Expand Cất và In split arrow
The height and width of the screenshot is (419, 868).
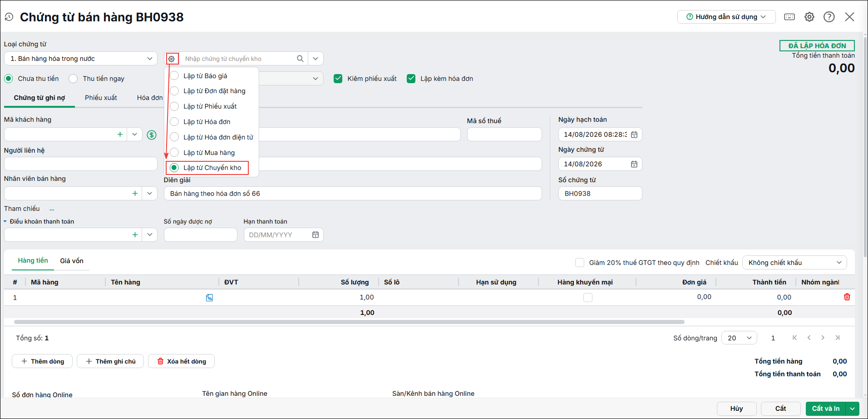853,409
